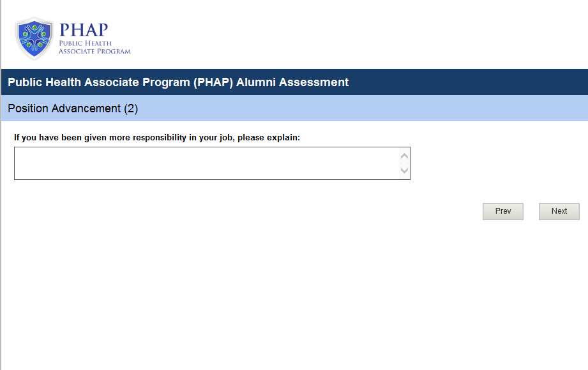Click the "Position Advancement (2)" section heading
Viewport: 588px width, 370px height.
[x=73, y=108]
